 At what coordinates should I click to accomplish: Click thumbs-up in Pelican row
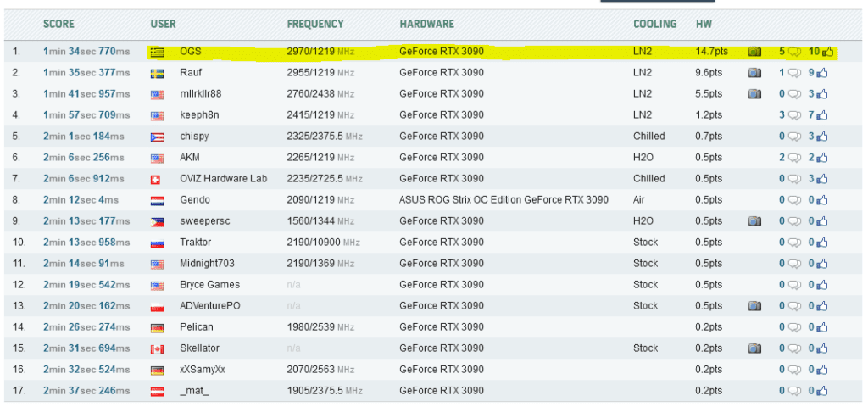[821, 326]
